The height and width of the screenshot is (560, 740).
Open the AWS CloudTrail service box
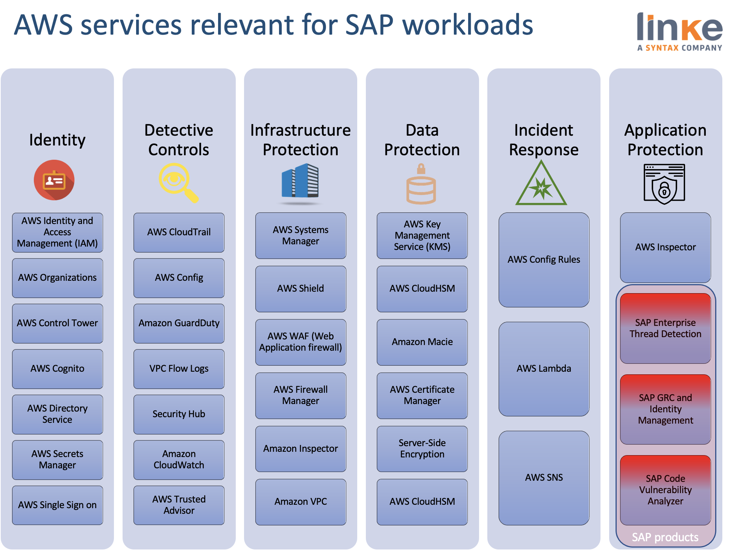[179, 232]
